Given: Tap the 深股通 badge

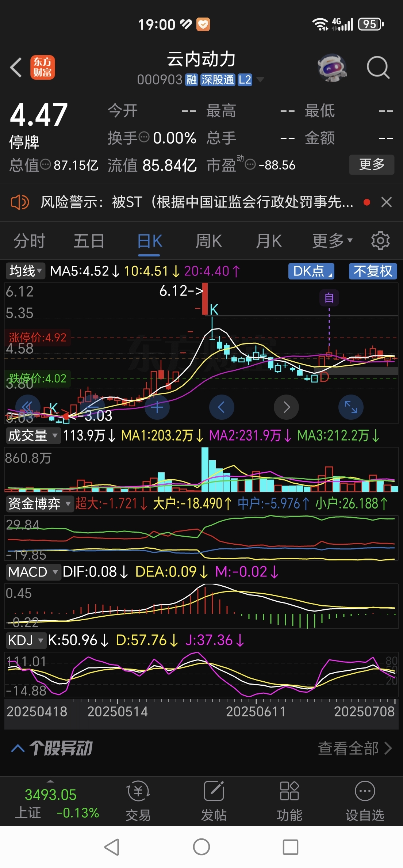Looking at the screenshot, I should click(218, 80).
